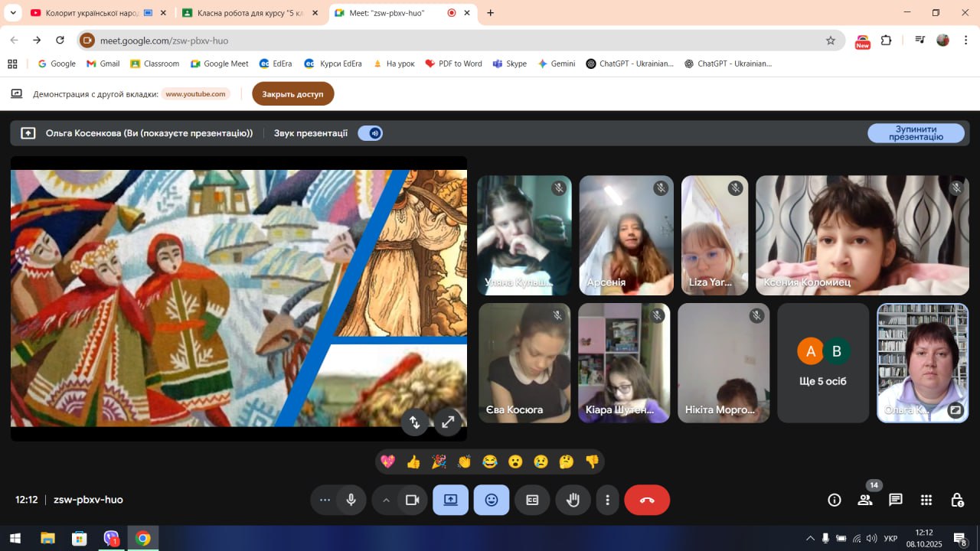Toggle the emoji reactions bar
The width and height of the screenshot is (980, 551).
491,500
